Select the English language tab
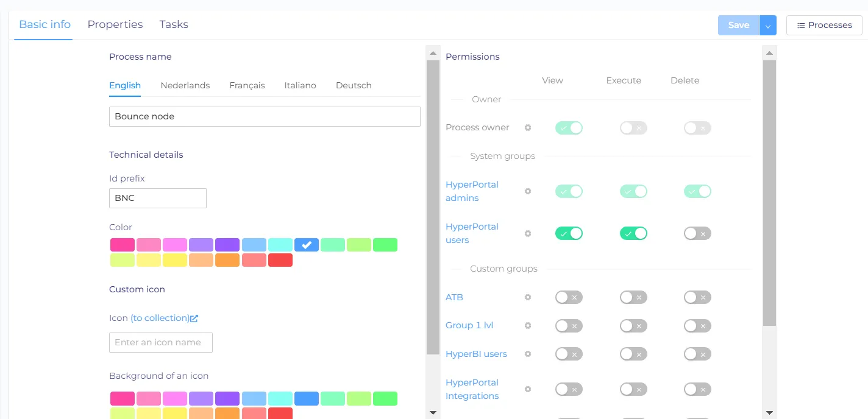 125,86
